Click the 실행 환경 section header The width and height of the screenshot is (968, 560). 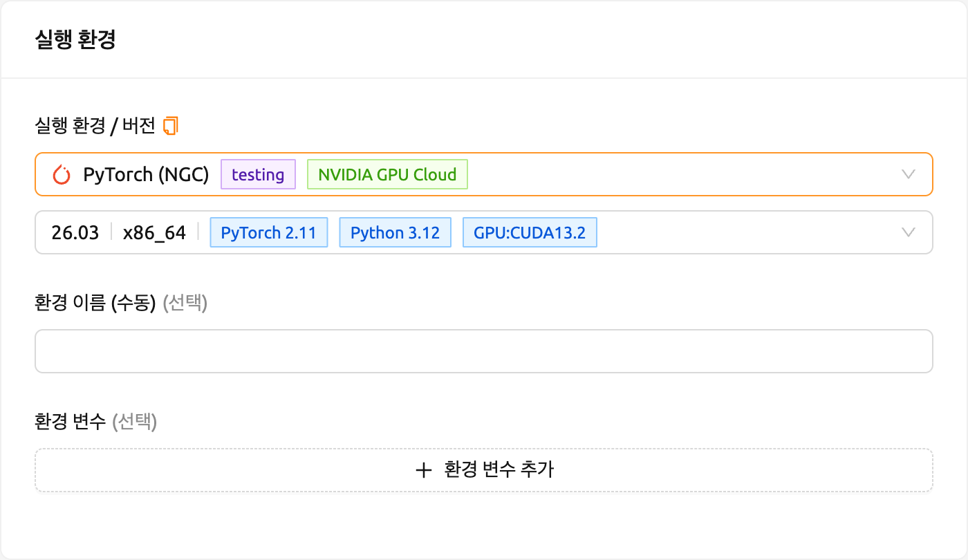tap(75, 39)
